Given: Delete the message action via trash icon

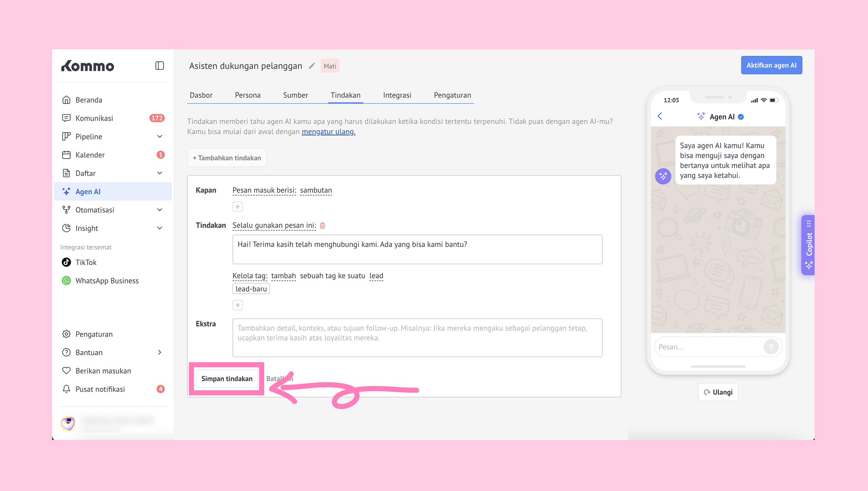Looking at the screenshot, I should pyautogui.click(x=322, y=226).
